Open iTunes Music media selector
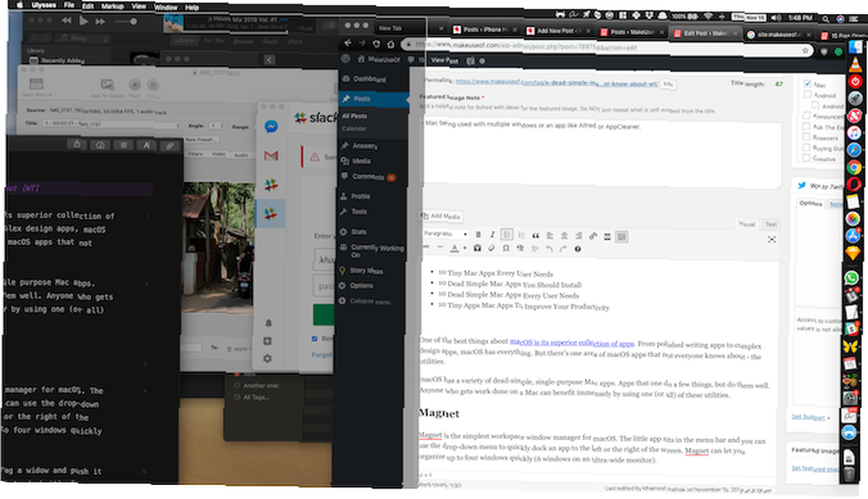This screenshot has width=868, height=499. pos(82,38)
